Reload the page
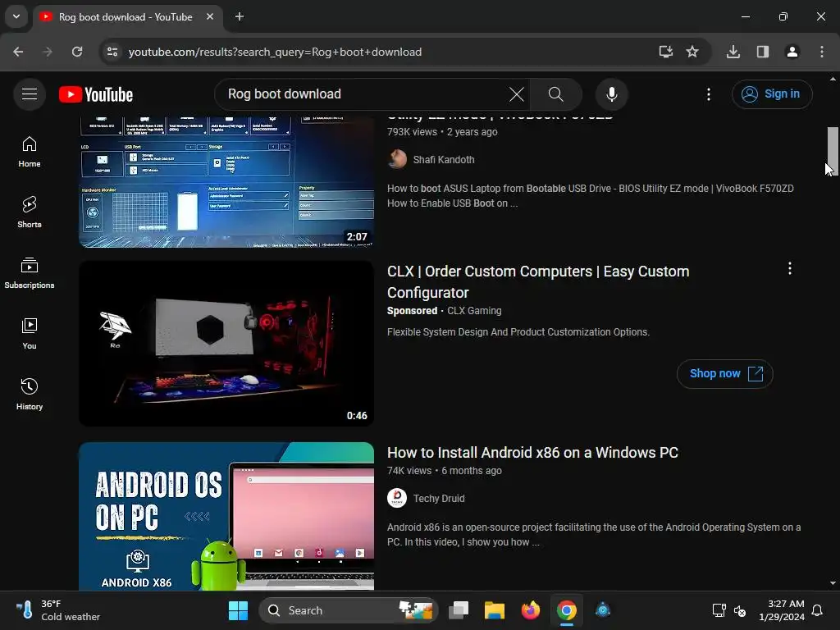 [77, 52]
